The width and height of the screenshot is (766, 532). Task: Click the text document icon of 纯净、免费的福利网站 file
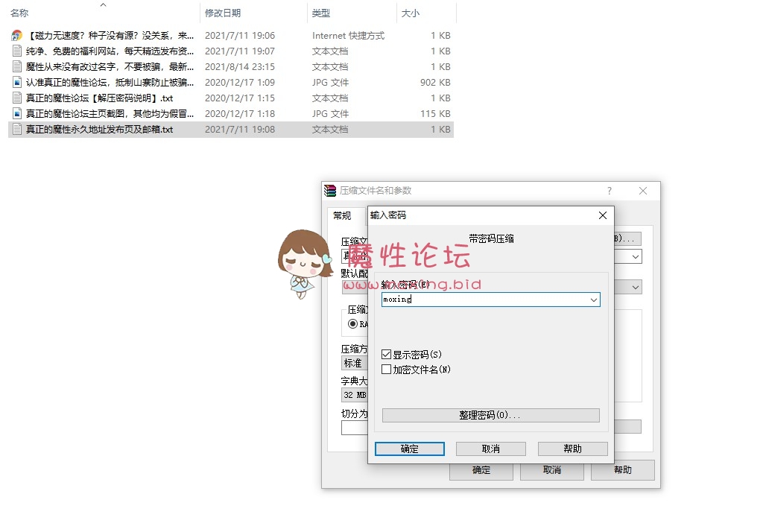[x=16, y=51]
